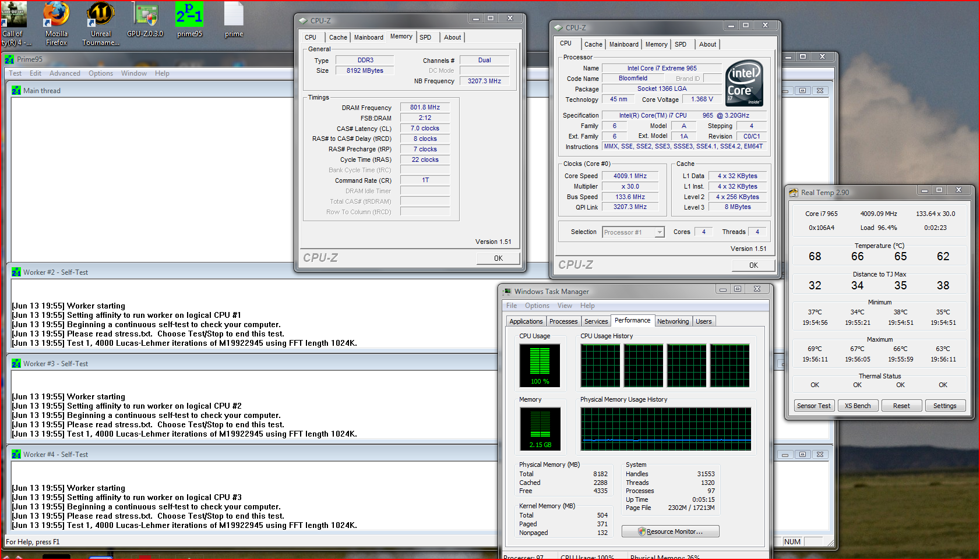Click the Load 96.4% readout in Real Temp

click(x=879, y=228)
